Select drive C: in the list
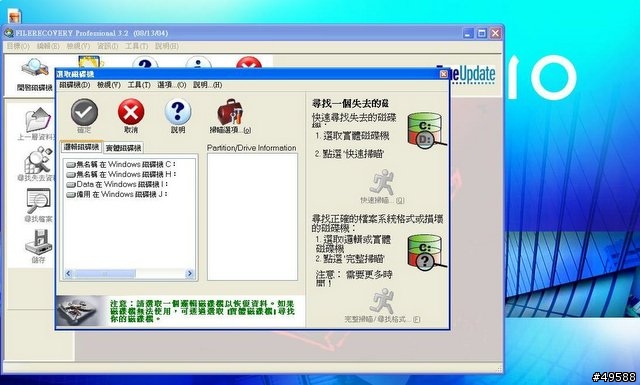The height and width of the screenshot is (385, 640). pos(121,164)
